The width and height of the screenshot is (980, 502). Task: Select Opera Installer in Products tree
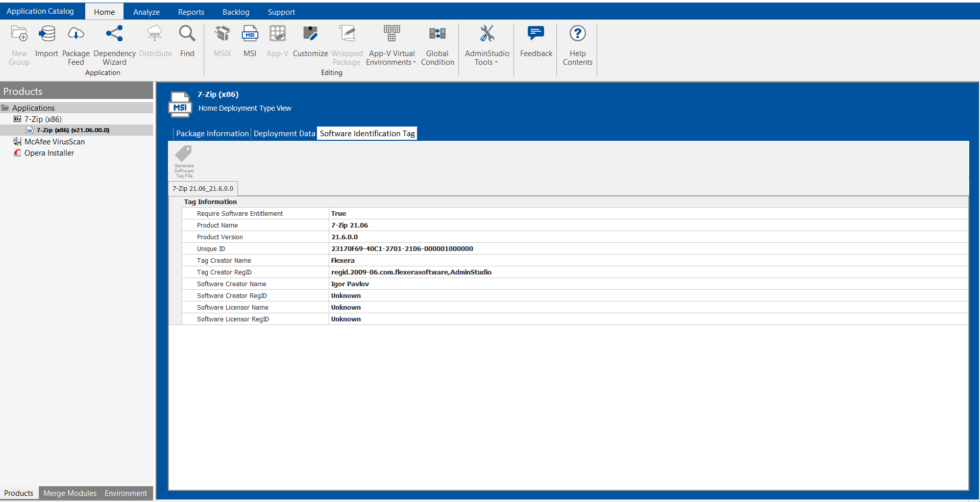[49, 153]
